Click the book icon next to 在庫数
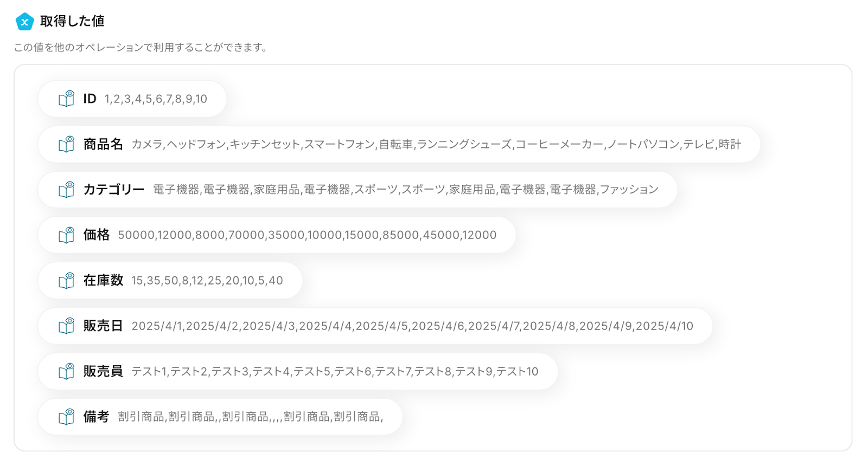This screenshot has width=868, height=459. coord(66,281)
